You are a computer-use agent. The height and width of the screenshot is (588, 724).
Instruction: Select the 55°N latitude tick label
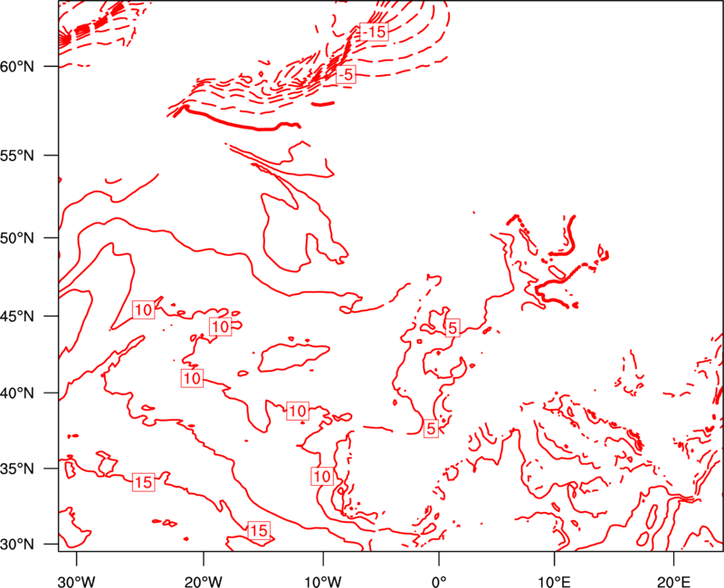click(17, 156)
